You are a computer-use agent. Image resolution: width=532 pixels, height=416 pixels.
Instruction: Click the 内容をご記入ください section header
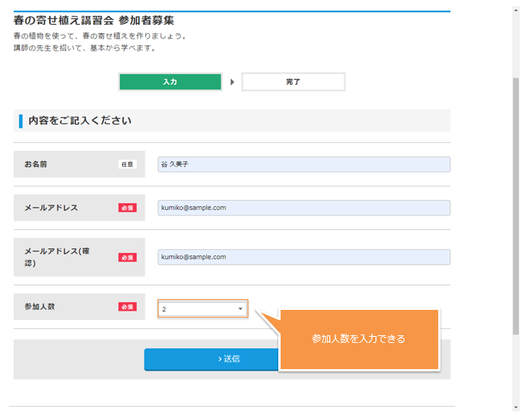click(x=80, y=121)
